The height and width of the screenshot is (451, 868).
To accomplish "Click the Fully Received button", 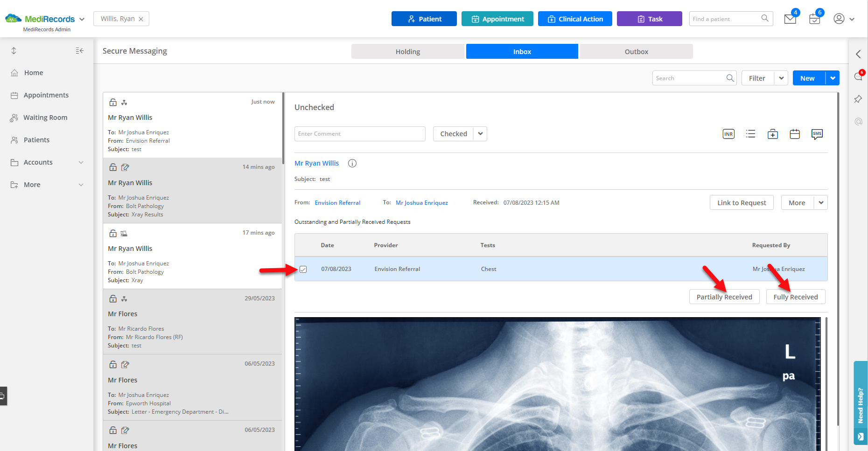I will pos(796,297).
